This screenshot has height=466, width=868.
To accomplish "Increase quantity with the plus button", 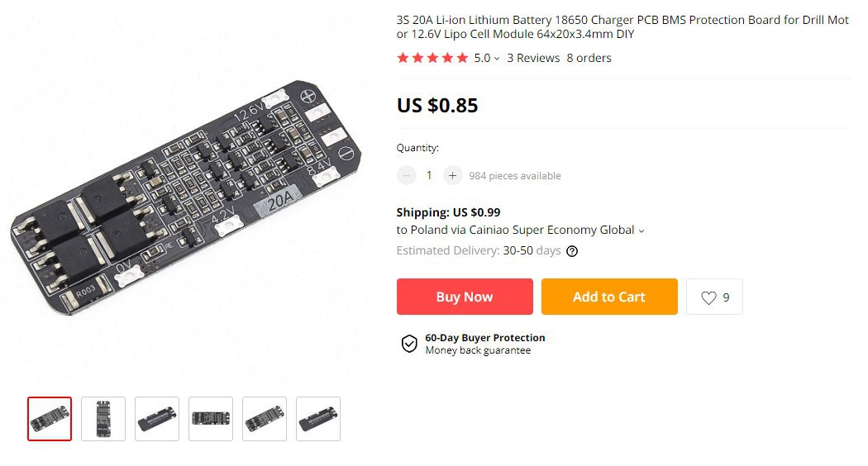I will [452, 175].
